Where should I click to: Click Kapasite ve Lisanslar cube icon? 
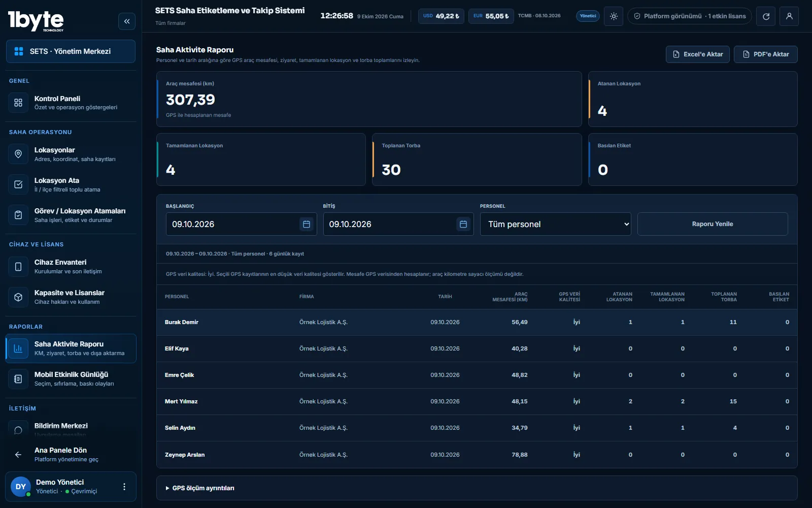tap(18, 297)
